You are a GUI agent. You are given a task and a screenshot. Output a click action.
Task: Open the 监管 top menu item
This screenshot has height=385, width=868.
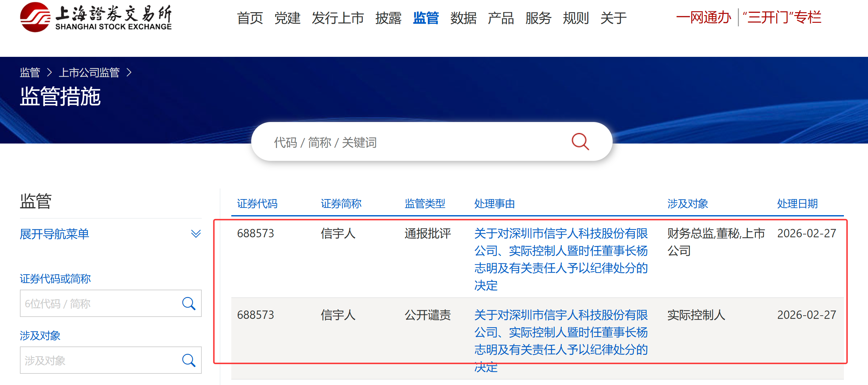(426, 18)
